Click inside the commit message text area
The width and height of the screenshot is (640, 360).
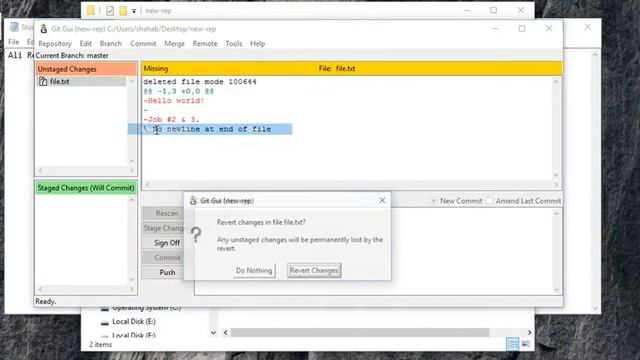[373, 251]
